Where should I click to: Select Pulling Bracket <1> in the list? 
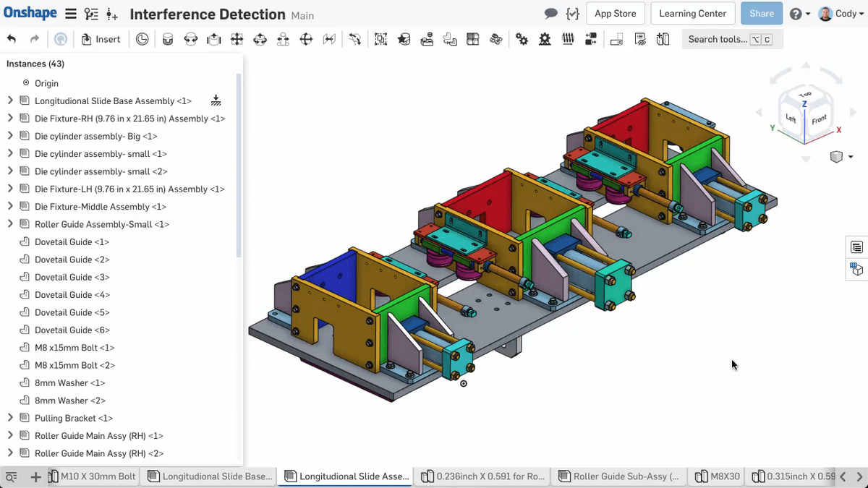(x=74, y=418)
